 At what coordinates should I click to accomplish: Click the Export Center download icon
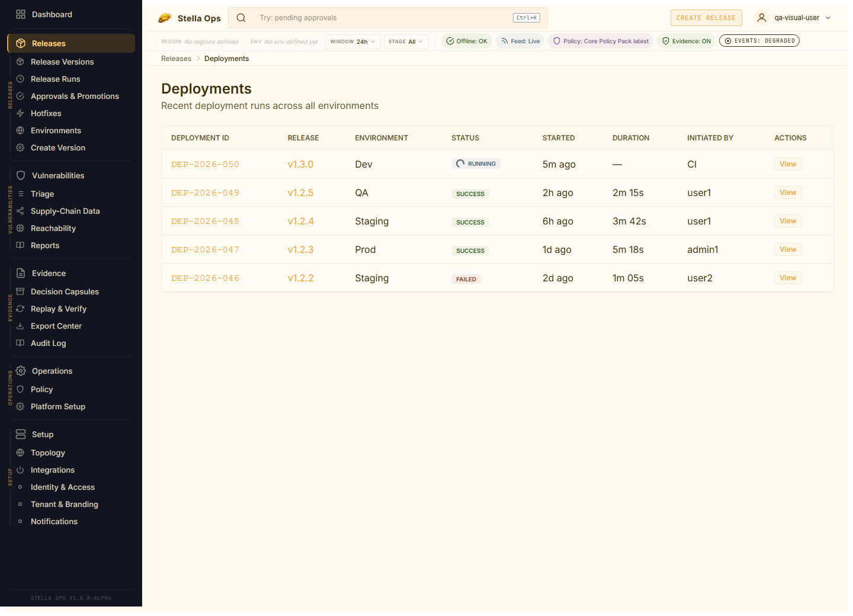pyautogui.click(x=20, y=326)
